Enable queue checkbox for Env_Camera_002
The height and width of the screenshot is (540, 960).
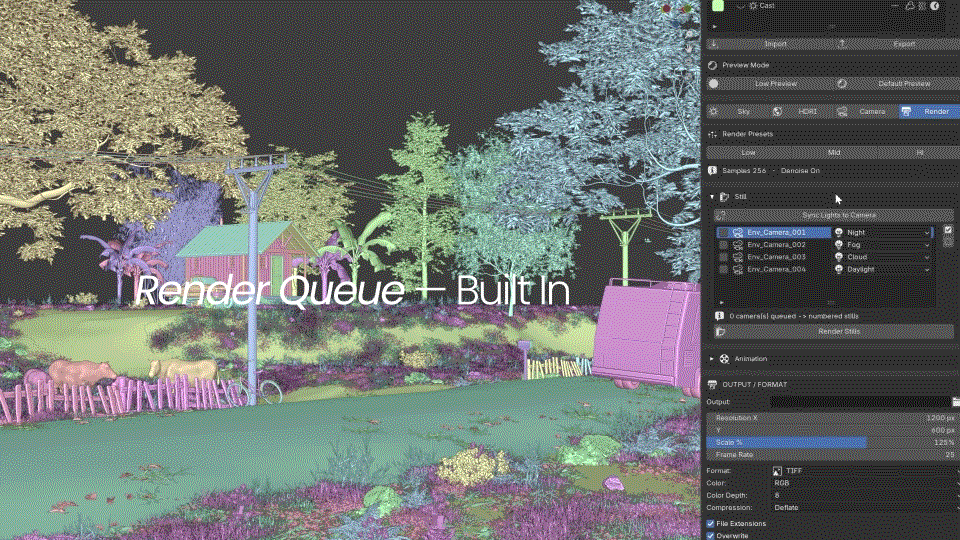[724, 245]
